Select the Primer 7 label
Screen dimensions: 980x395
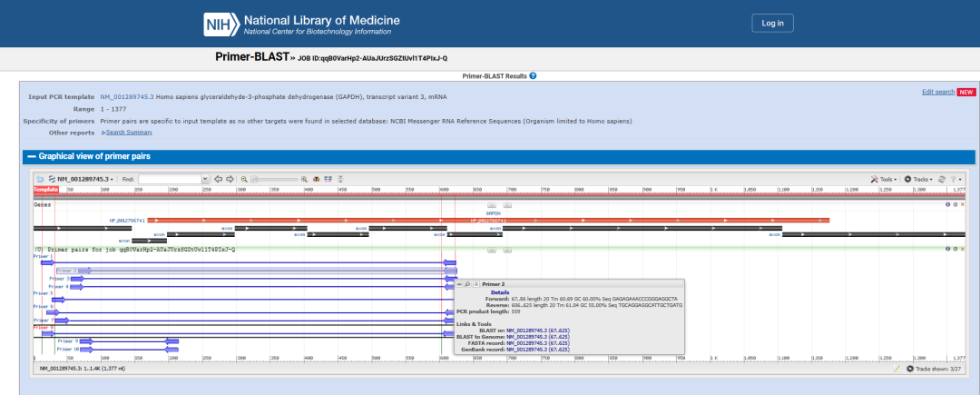[44, 320]
